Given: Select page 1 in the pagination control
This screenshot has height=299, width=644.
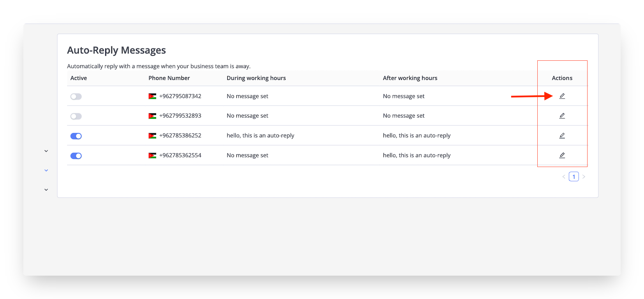Looking at the screenshot, I should (574, 176).
